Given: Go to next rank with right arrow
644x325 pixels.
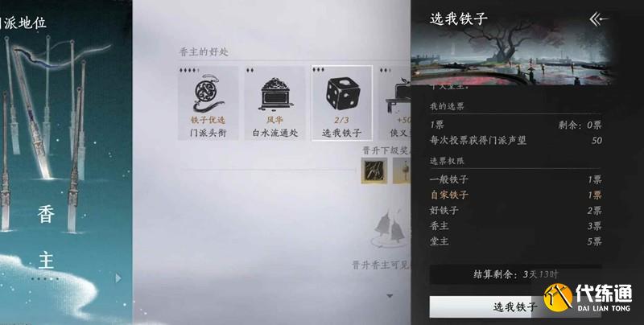Looking at the screenshot, I should [x=118, y=278].
